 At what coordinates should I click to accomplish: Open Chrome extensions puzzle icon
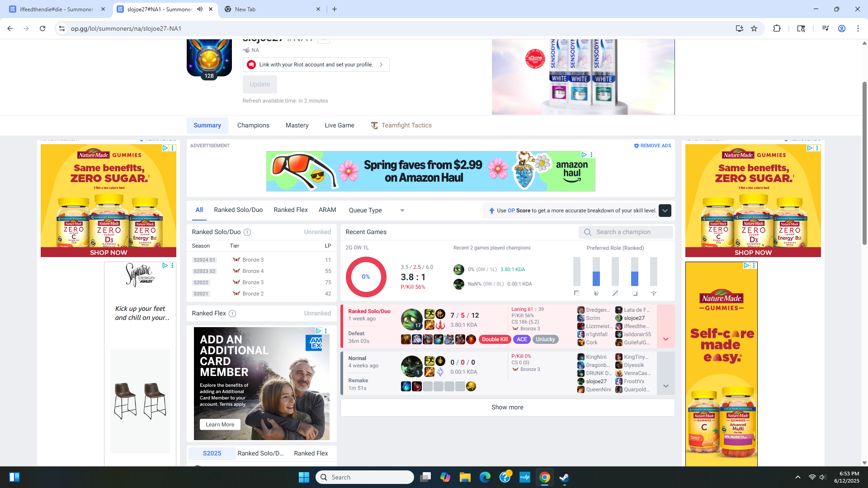pyautogui.click(x=777, y=28)
